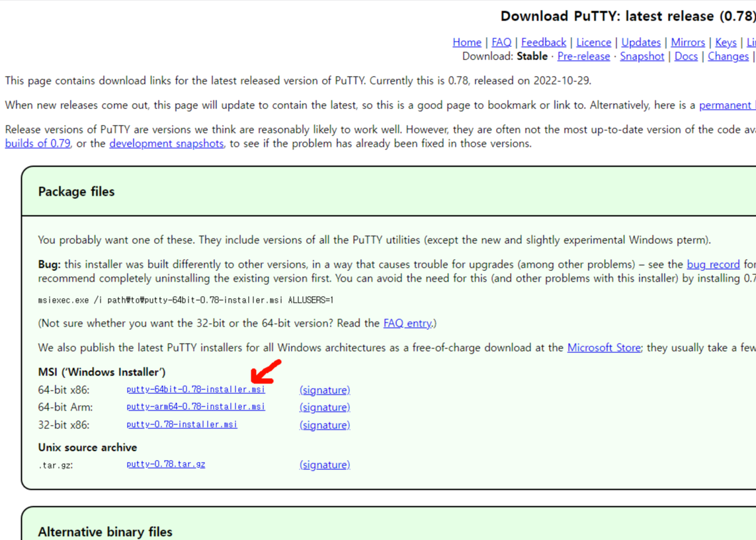The height and width of the screenshot is (540, 756).
Task: Download putty-0.78-installer.msi 32-bit
Action: 182,424
